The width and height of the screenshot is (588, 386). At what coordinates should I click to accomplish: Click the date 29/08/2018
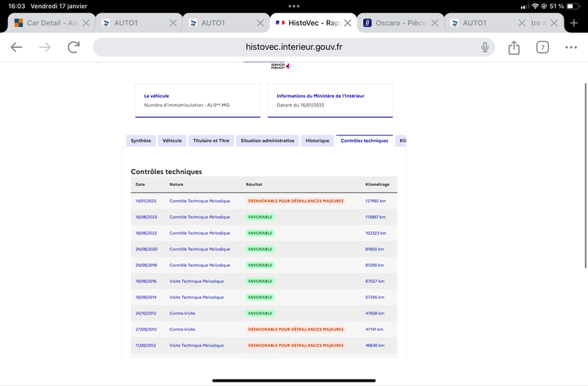[146, 265]
